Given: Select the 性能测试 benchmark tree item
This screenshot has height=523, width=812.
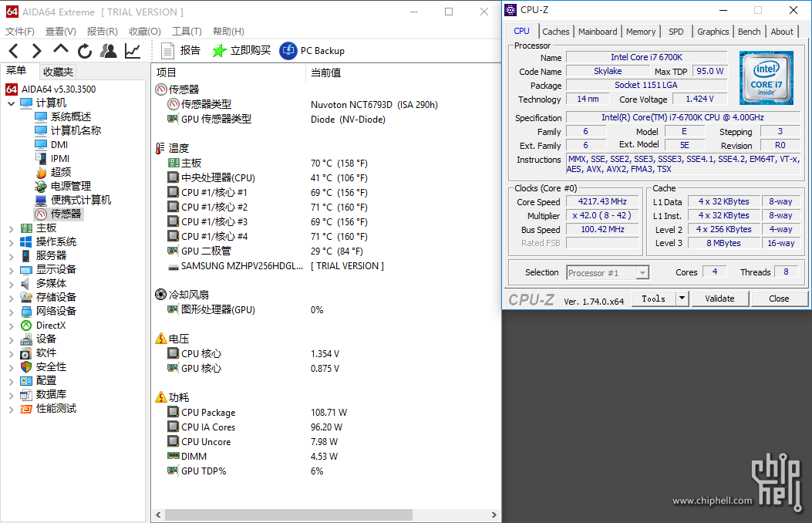Looking at the screenshot, I should (x=48, y=409).
